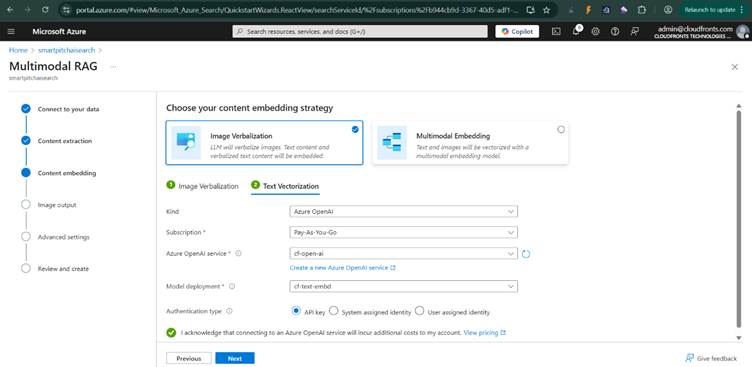Click the scrollbar up arrow

tap(739, 106)
